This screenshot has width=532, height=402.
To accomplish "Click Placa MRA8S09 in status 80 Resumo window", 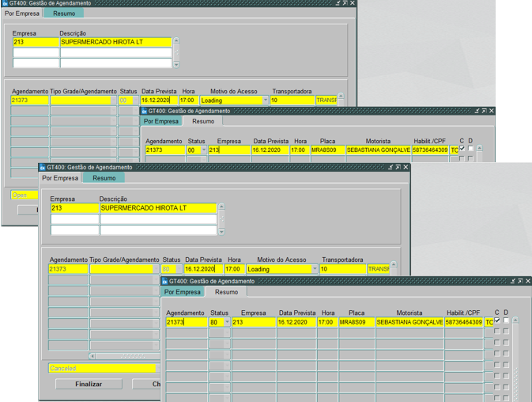I will pos(357,322).
